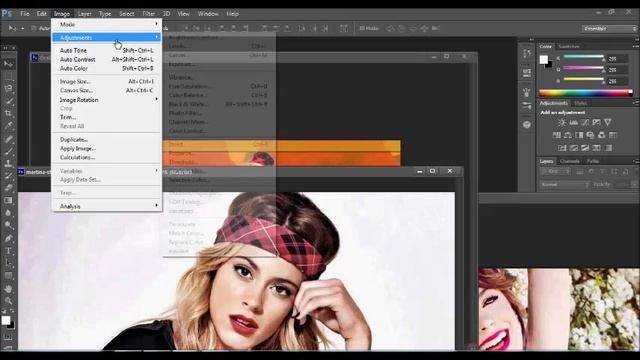
Task: Open the Window menu
Action: (208, 13)
